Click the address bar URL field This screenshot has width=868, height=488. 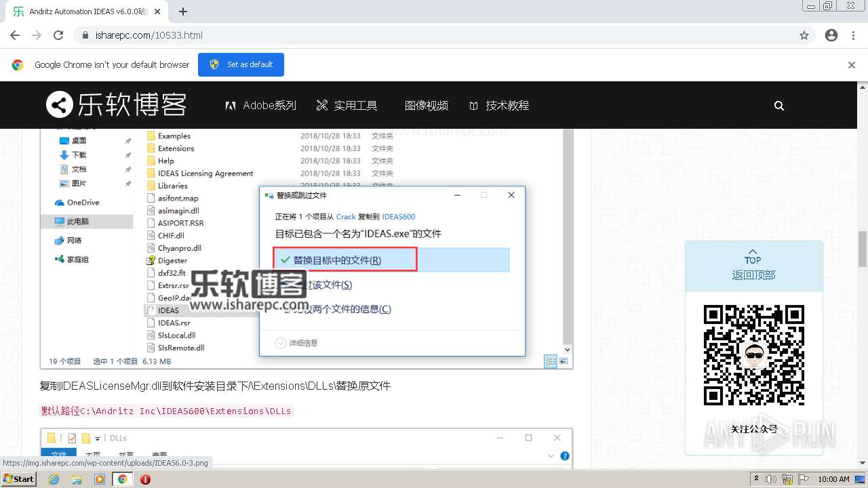coord(434,35)
